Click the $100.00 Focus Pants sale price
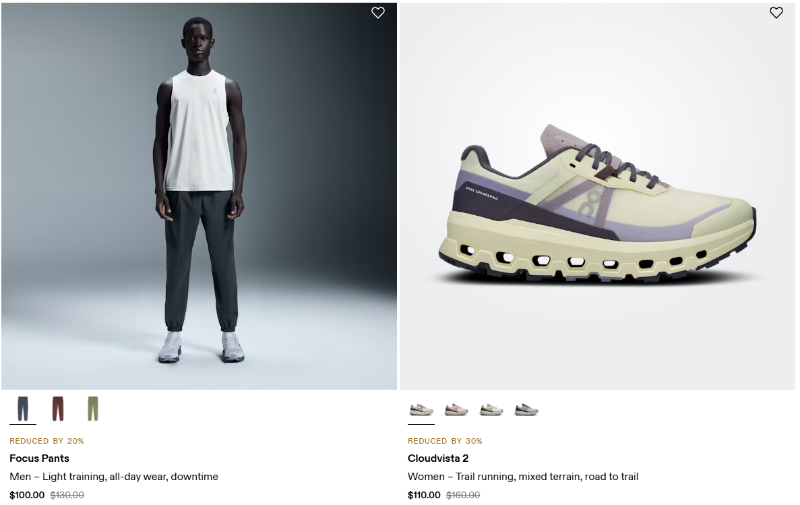The height and width of the screenshot is (505, 800). [x=27, y=495]
